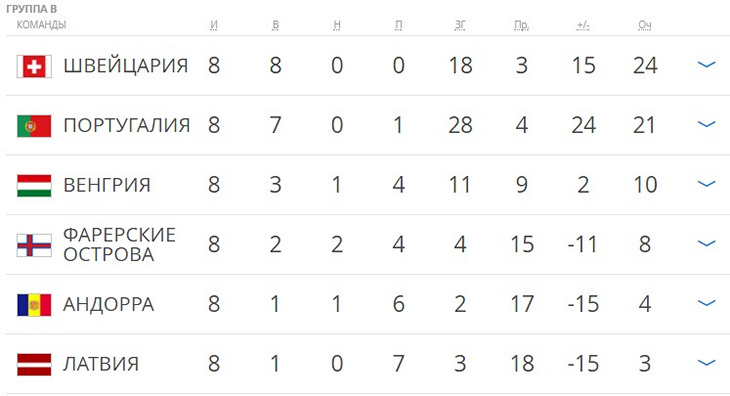Click the +/- goal difference header
The width and height of the screenshot is (730, 396).
[583, 25]
